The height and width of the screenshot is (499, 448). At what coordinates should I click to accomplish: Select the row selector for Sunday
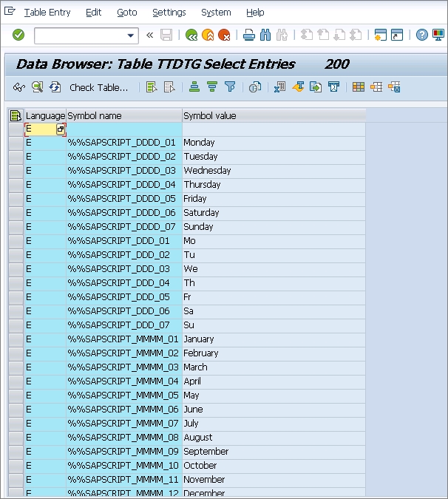click(16, 227)
